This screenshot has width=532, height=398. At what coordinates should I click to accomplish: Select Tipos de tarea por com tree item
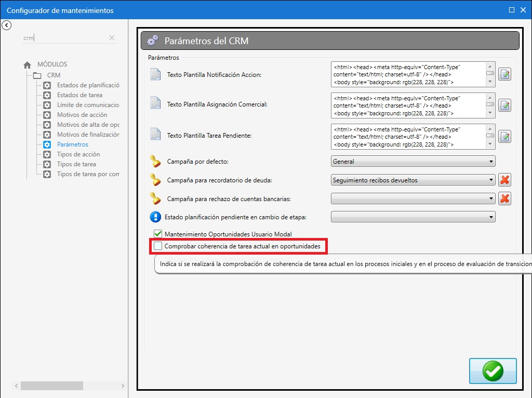pos(88,174)
